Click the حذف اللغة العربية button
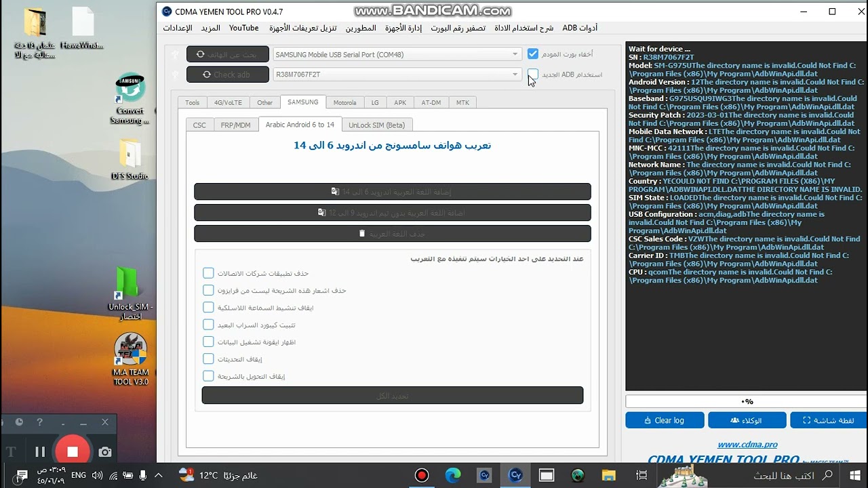 pyautogui.click(x=393, y=234)
